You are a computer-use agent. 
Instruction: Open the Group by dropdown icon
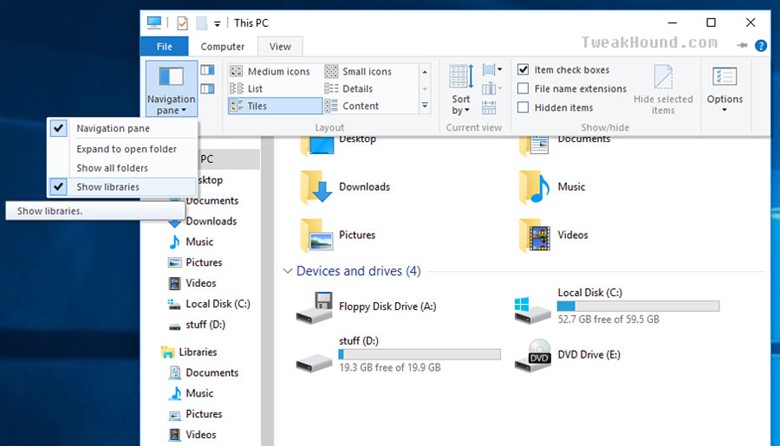click(x=492, y=70)
